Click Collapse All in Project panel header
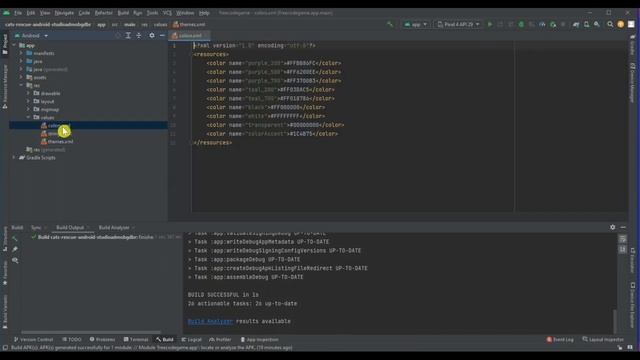This screenshot has width=640, height=360. point(139,36)
